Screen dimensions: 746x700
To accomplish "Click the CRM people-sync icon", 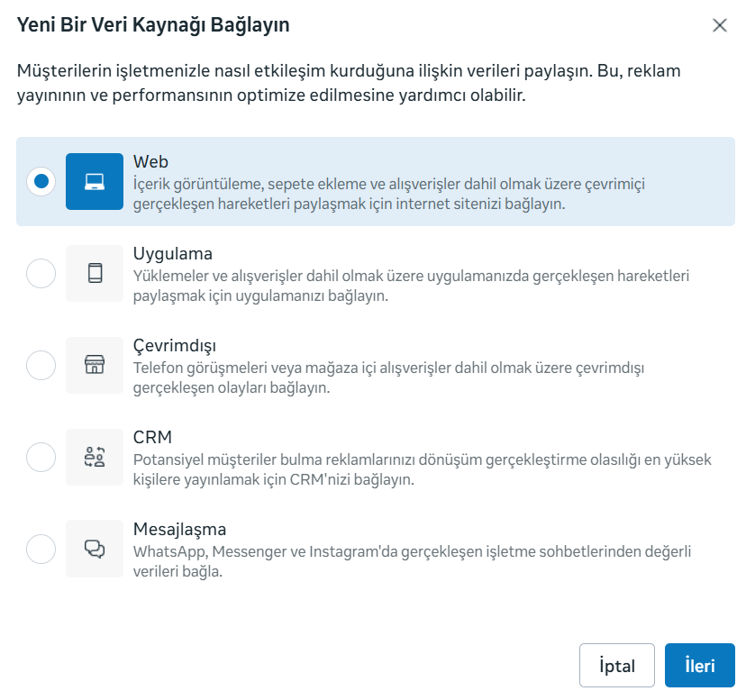I will 95,457.
